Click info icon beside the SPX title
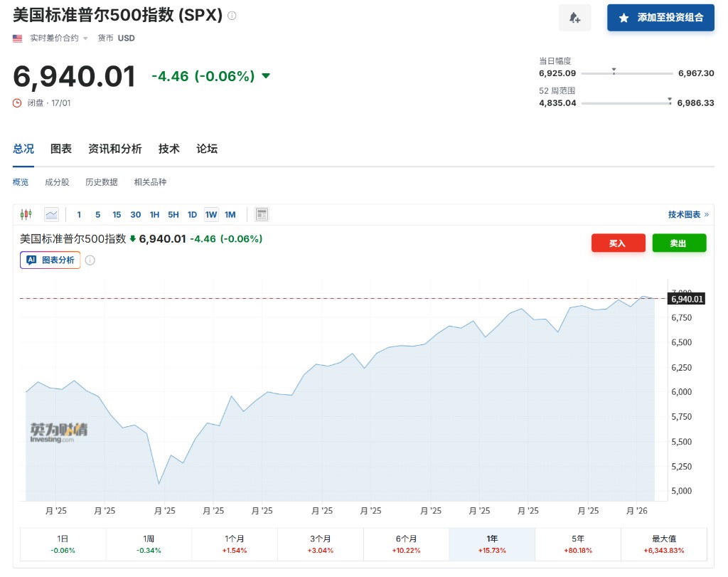 (x=232, y=16)
